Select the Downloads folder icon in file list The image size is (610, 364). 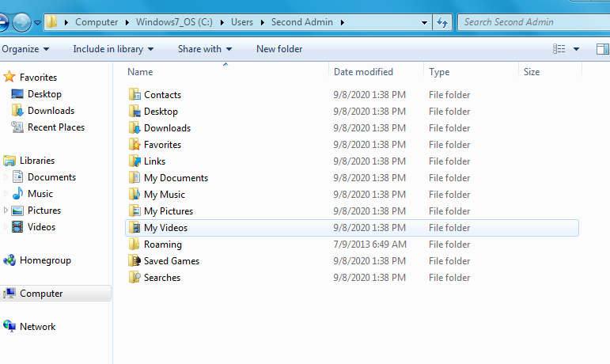pos(135,128)
